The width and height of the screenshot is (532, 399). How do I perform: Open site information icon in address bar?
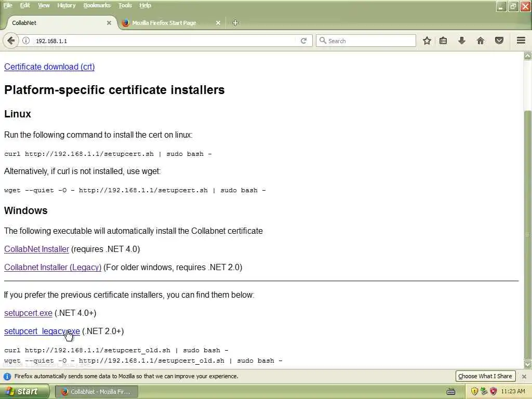(26, 41)
